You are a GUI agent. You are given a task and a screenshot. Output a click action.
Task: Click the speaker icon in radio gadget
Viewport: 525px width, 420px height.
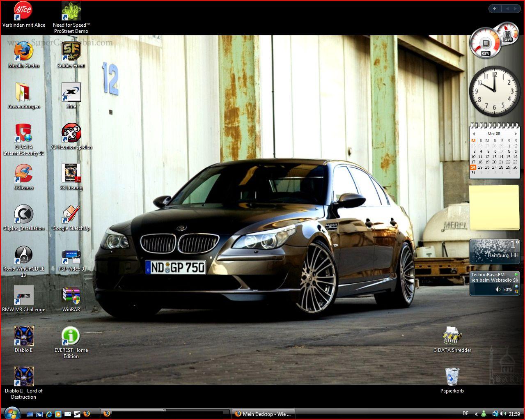[498, 289]
